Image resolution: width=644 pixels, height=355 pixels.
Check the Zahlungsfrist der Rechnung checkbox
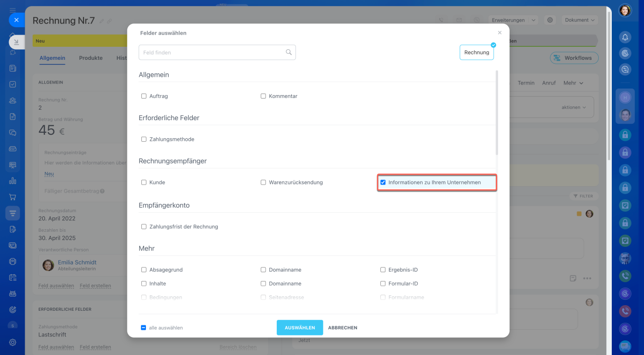(x=144, y=227)
